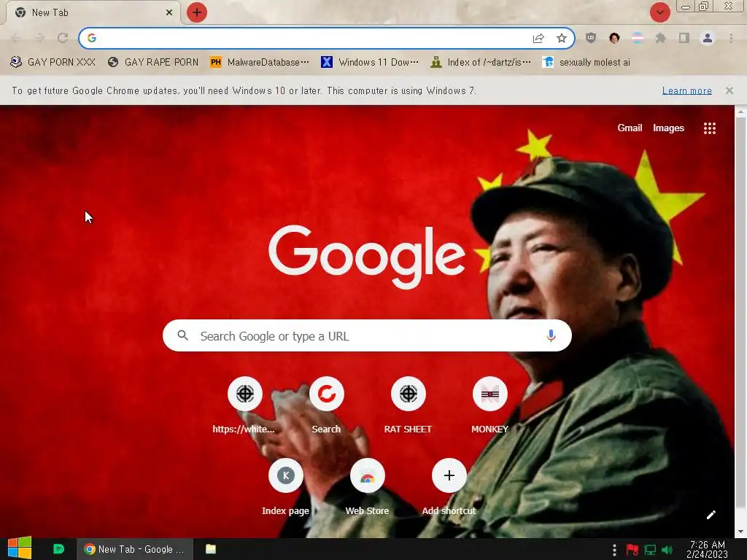Click the Add shortcut plus tile
The image size is (747, 560).
click(449, 486)
